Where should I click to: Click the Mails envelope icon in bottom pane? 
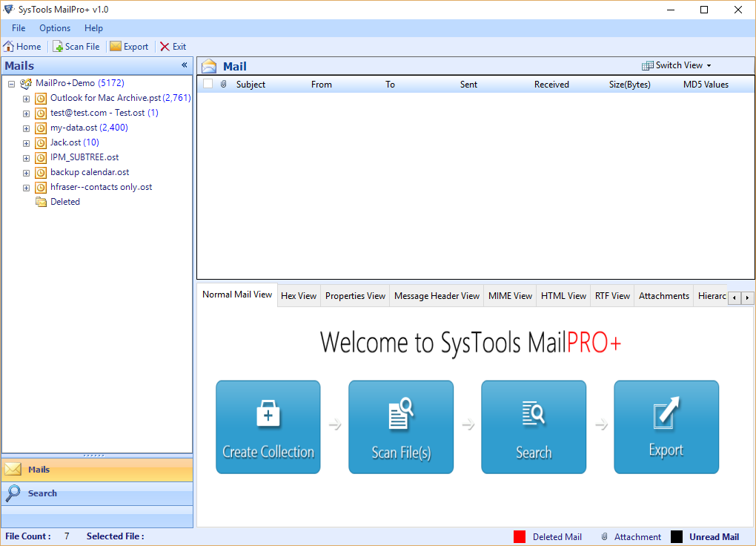coord(13,470)
